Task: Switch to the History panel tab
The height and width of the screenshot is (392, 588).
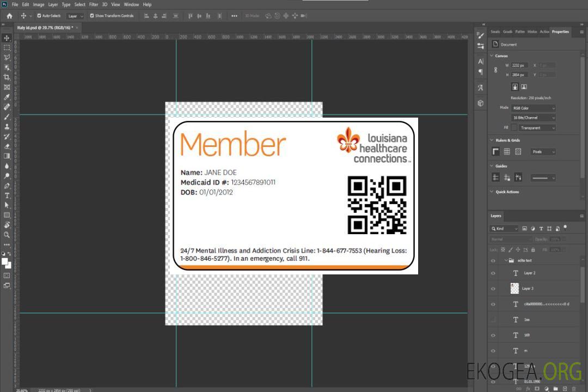Action: point(532,32)
